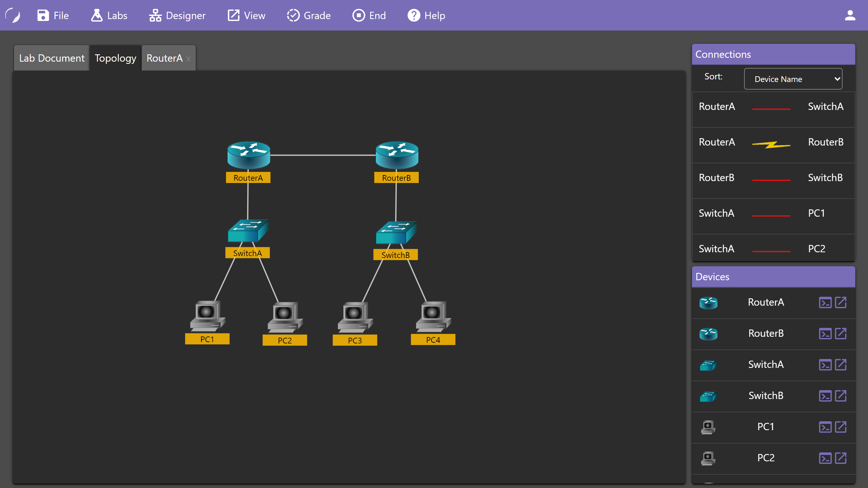This screenshot has height=488, width=868.
Task: Switch to the Lab Document tab
Action: point(51,58)
